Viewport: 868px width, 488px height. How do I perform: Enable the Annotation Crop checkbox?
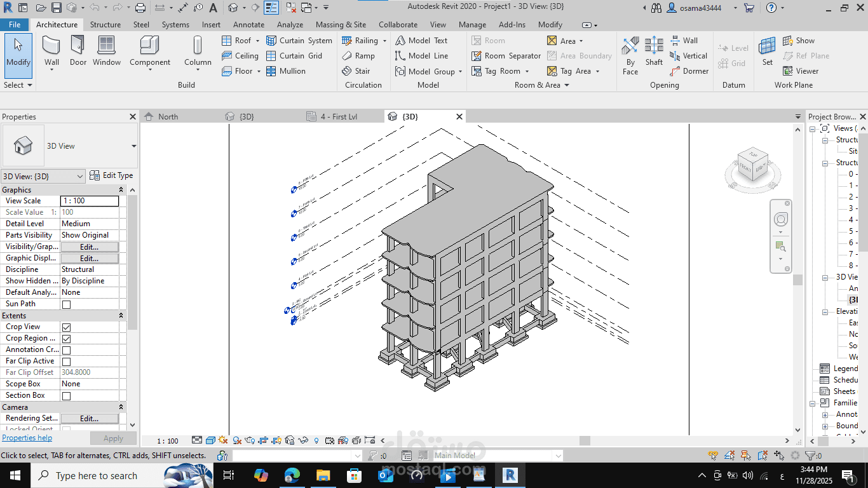tap(66, 350)
